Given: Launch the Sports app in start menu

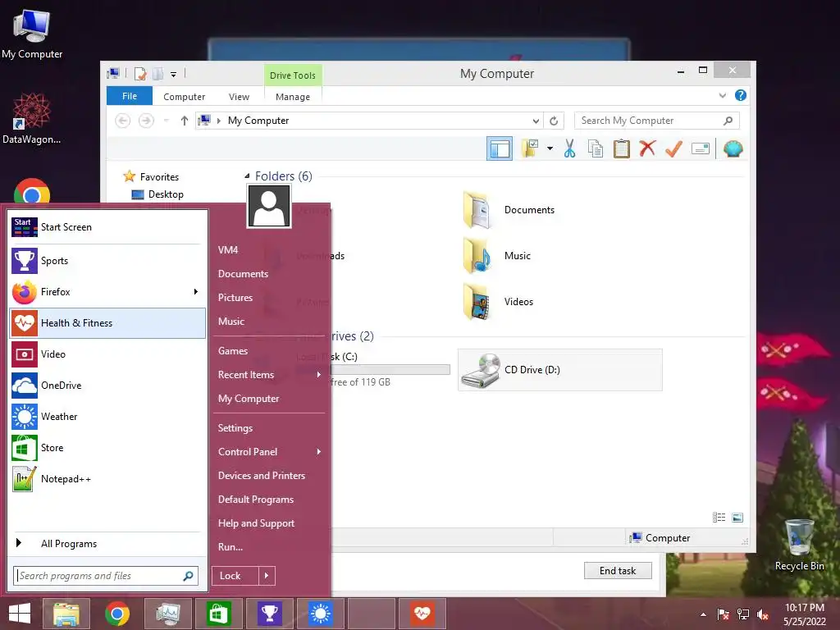Looking at the screenshot, I should tap(107, 261).
